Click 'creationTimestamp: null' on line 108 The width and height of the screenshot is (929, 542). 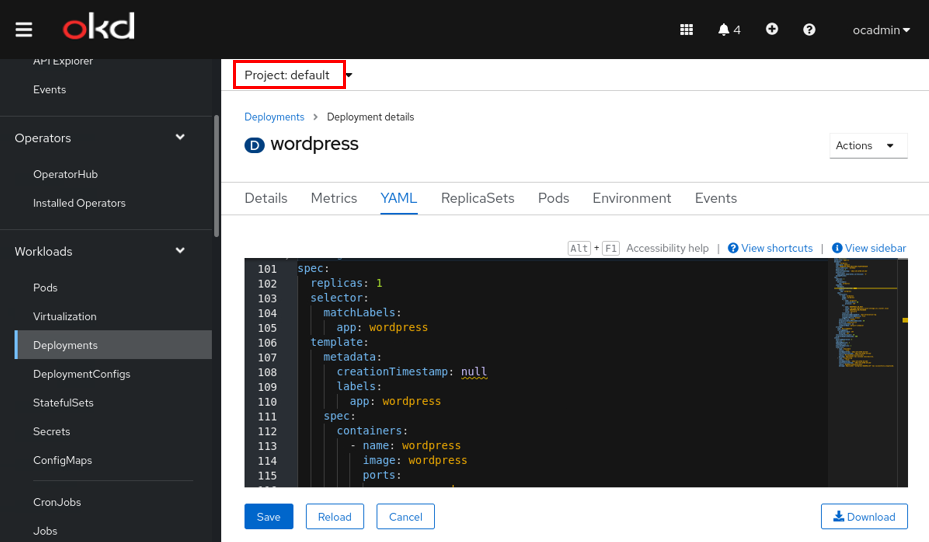pyautogui.click(x=412, y=372)
